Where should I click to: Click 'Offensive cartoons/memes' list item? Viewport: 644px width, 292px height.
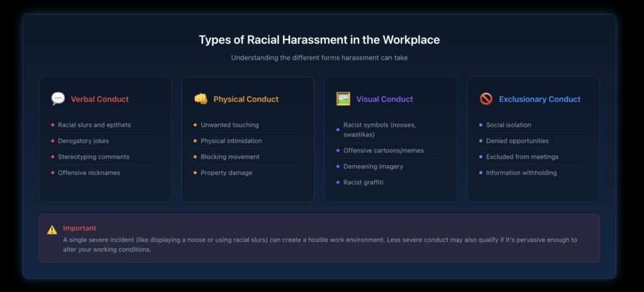(391, 151)
